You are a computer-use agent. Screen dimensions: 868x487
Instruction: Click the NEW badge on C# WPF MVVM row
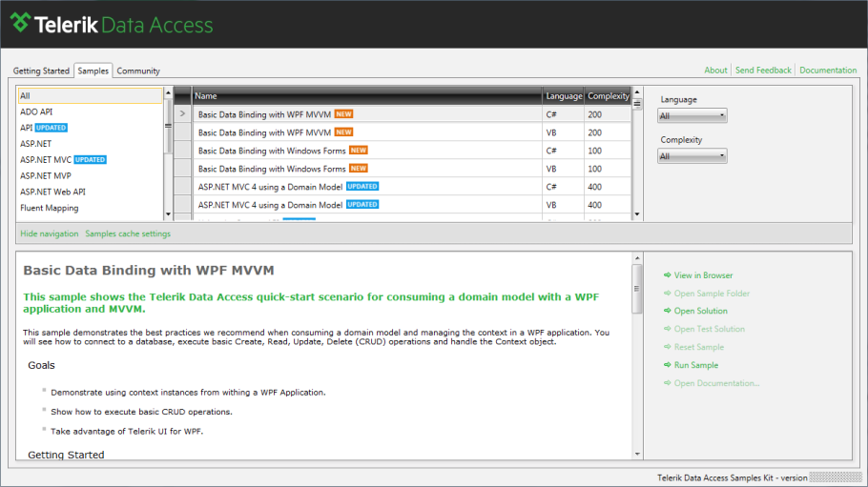pyautogui.click(x=343, y=114)
